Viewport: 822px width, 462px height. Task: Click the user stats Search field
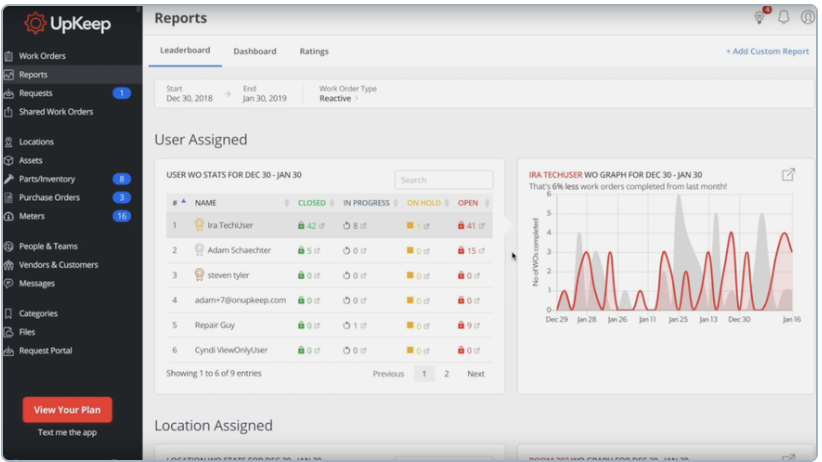(444, 180)
